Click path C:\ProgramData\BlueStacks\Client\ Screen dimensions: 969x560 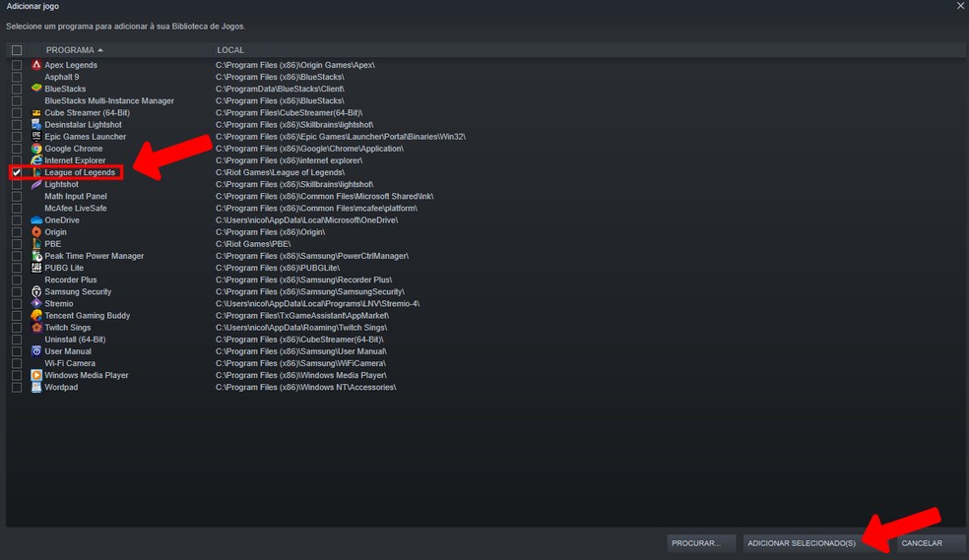[280, 89]
